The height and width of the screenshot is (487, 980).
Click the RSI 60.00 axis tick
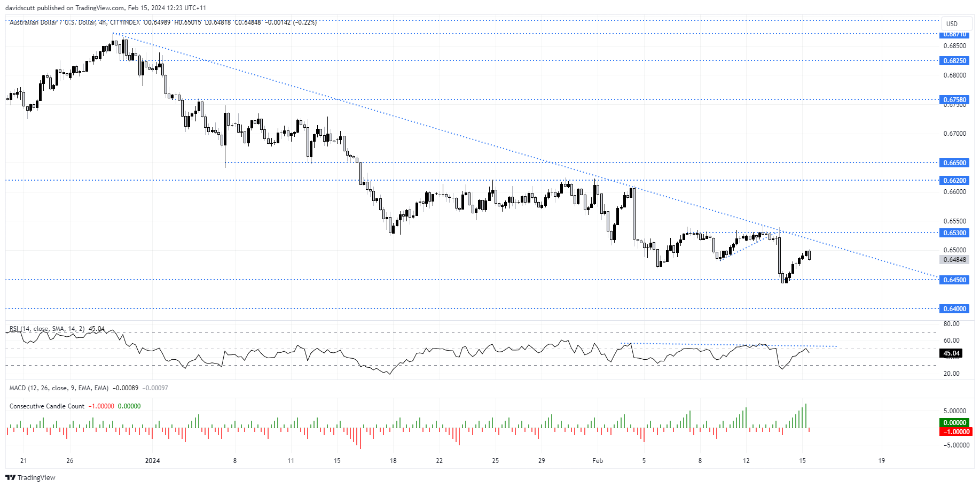(x=951, y=341)
